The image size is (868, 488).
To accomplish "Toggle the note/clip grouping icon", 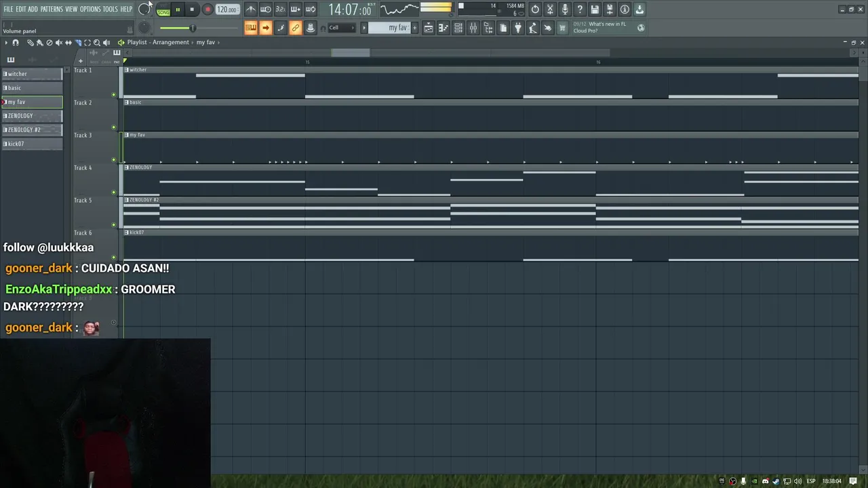I will point(280,28).
